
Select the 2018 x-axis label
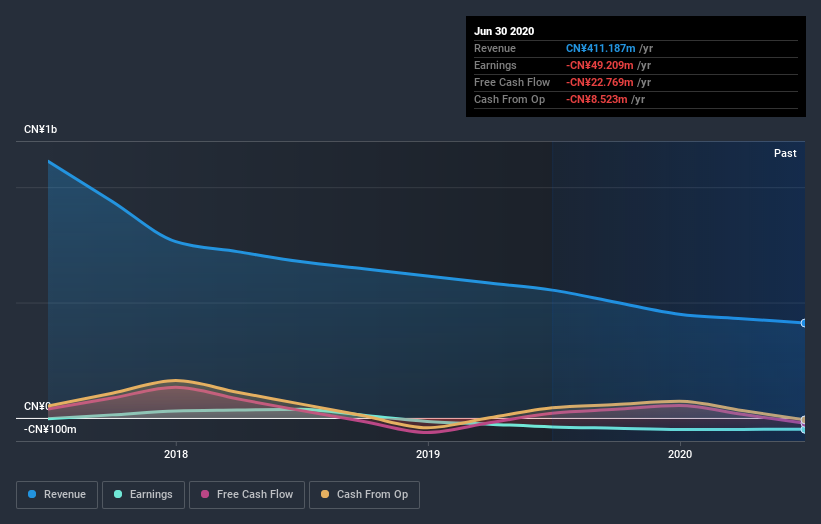pyautogui.click(x=176, y=454)
